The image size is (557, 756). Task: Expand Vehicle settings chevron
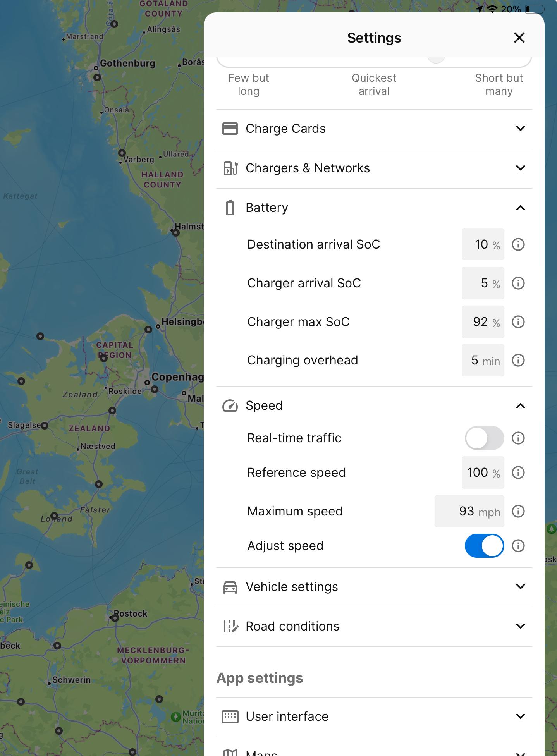(521, 586)
